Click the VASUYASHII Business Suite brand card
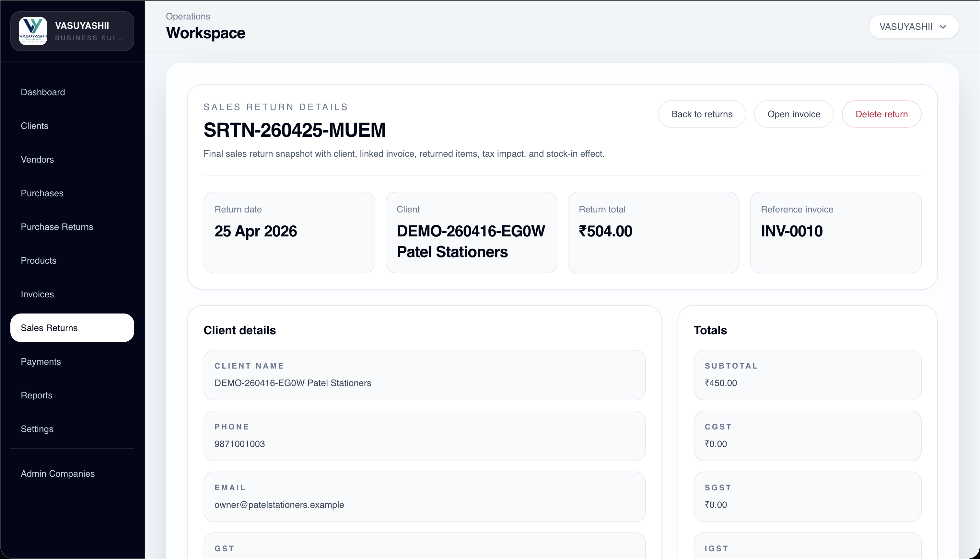The image size is (980, 559). click(72, 31)
